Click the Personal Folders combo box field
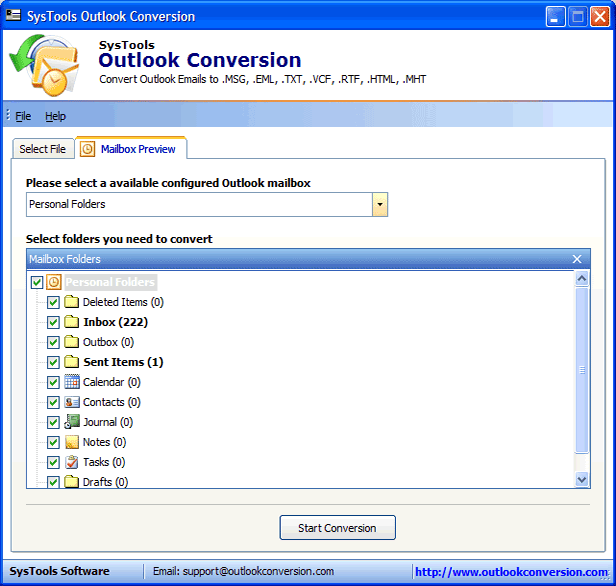Viewport: 616px width, 586px height. coord(207,204)
